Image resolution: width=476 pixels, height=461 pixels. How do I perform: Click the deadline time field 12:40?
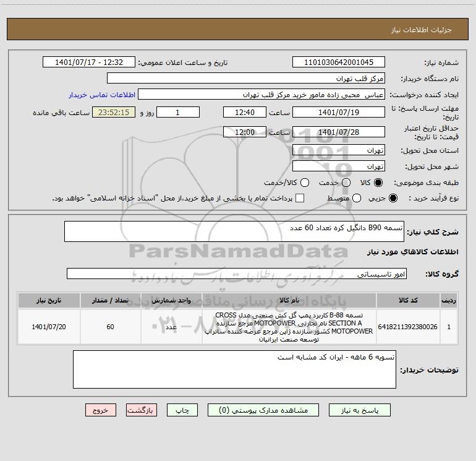pyautogui.click(x=245, y=112)
